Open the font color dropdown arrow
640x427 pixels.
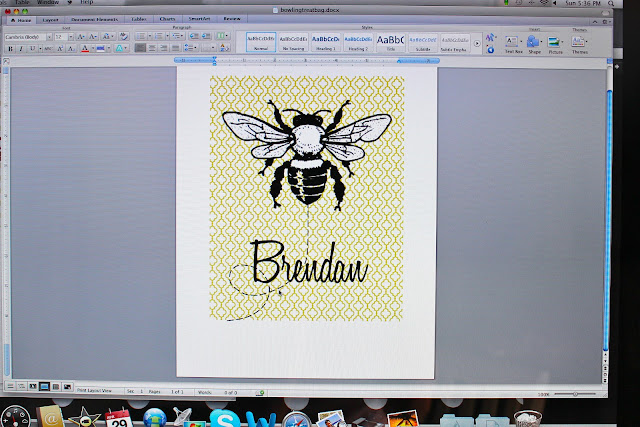pyautogui.click(x=93, y=49)
